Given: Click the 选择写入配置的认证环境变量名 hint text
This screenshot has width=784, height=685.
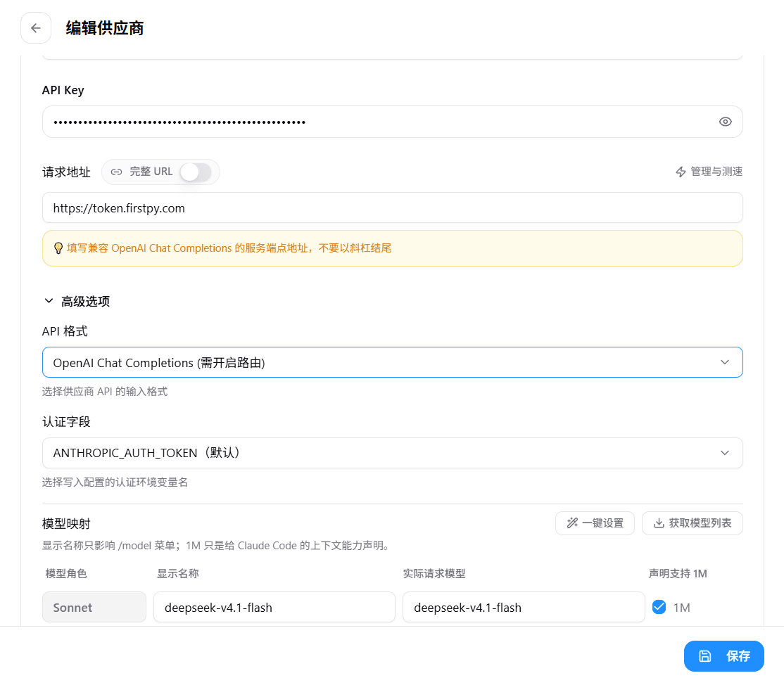Looking at the screenshot, I should pos(115,482).
